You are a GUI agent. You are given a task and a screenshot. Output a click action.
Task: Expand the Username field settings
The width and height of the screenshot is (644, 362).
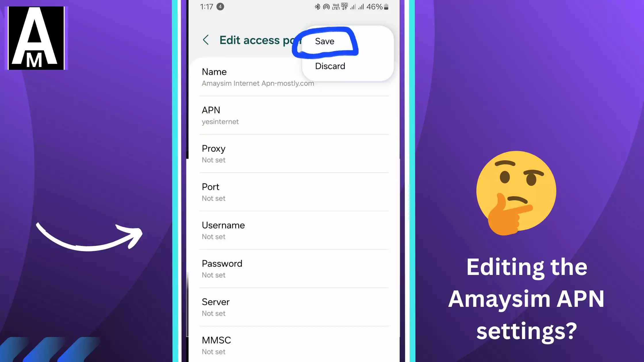(x=294, y=230)
